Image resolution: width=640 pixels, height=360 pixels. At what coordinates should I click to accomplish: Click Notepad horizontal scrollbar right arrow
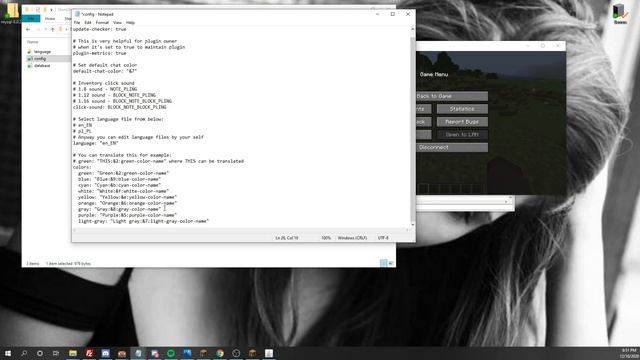click(407, 230)
